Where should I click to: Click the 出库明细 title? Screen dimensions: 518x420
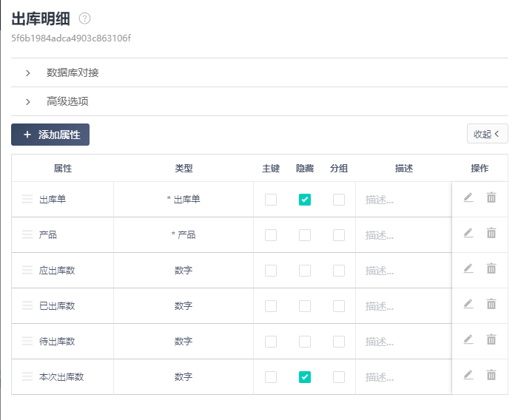41,18
